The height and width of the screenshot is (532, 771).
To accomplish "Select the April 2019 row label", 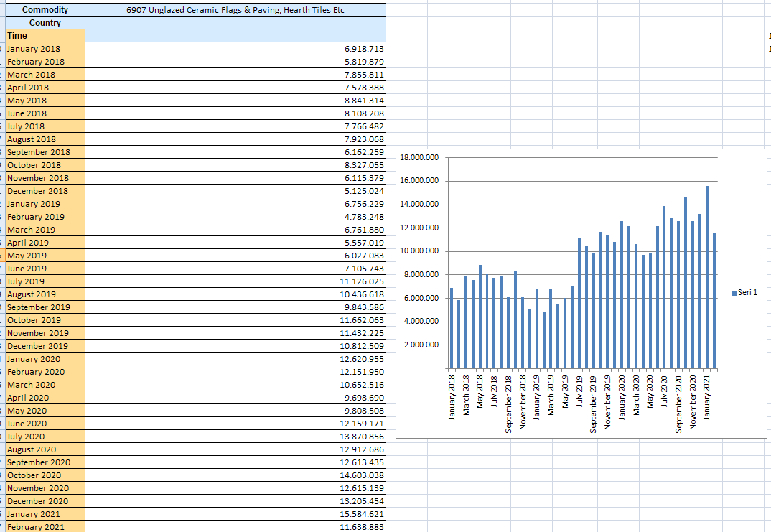I will point(45,243).
